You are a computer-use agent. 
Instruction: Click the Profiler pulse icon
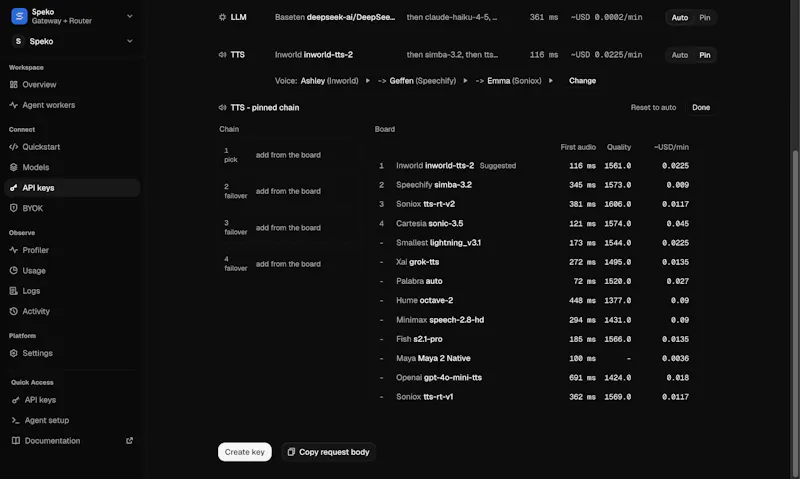click(14, 250)
